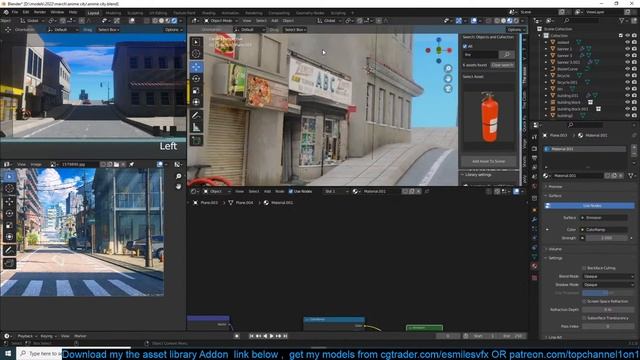Enable Backface Culling checkbox
Viewport: 640px width, 360px height.
pos(584,268)
